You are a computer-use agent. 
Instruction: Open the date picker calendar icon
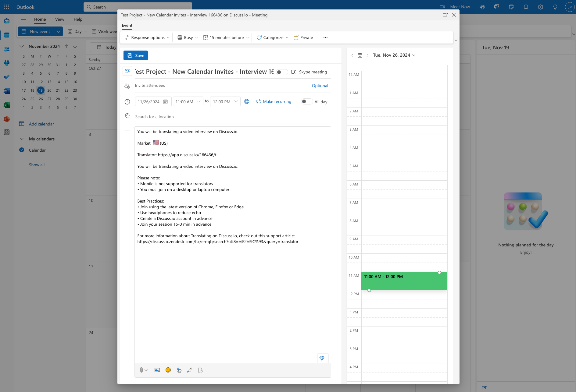click(x=166, y=102)
